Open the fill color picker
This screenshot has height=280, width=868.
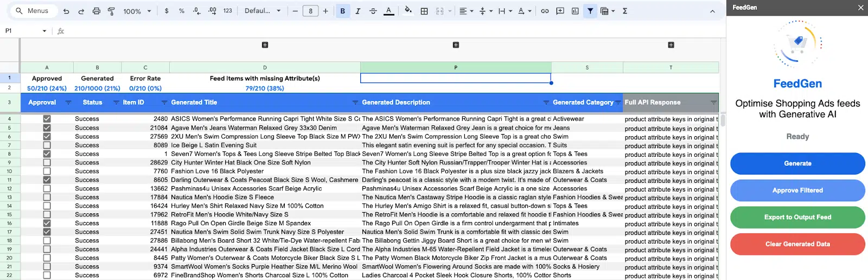click(408, 11)
